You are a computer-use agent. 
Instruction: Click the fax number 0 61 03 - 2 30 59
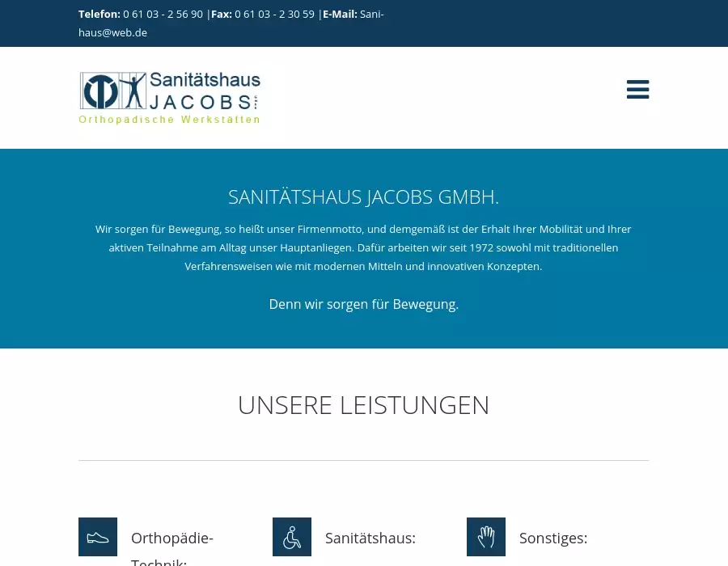point(274,15)
